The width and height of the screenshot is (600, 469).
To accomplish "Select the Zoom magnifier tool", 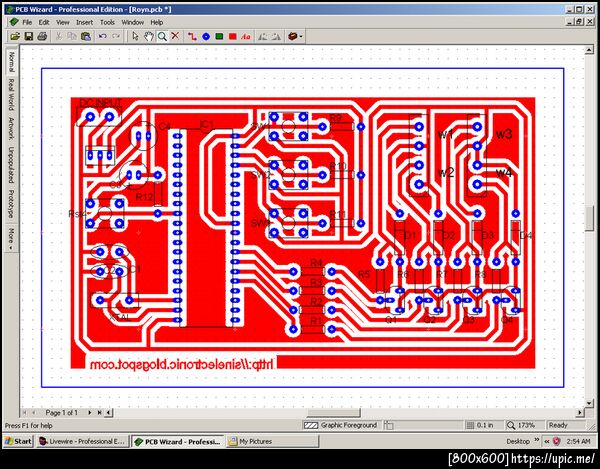I will (162, 36).
